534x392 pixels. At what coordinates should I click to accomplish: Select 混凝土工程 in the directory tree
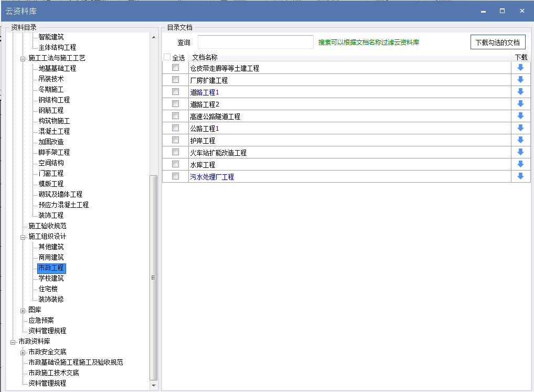54,131
